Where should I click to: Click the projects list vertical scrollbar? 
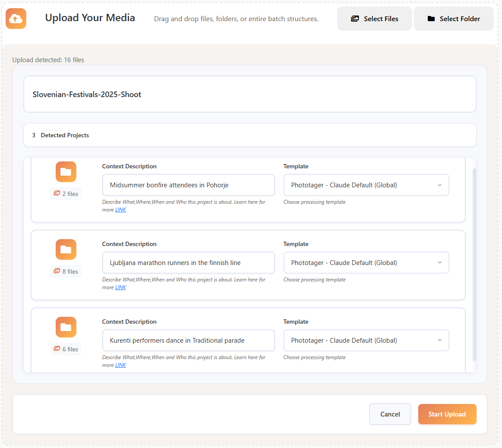(474, 265)
